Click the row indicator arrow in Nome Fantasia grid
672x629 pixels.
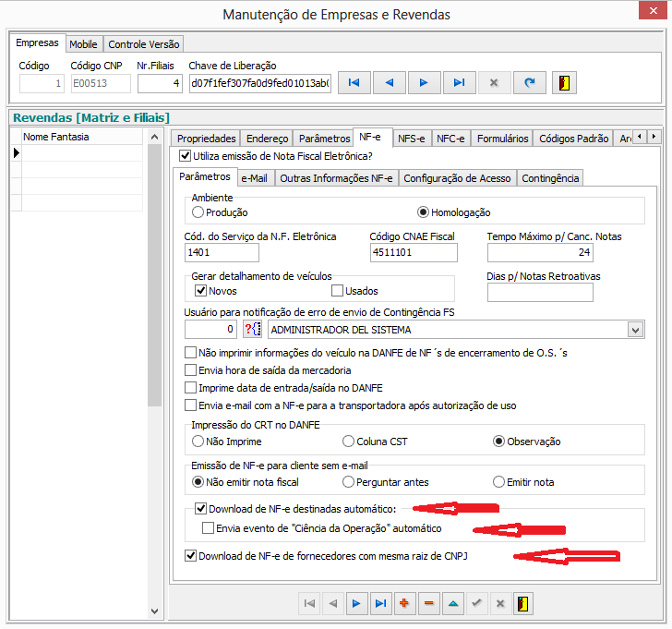tap(17, 152)
